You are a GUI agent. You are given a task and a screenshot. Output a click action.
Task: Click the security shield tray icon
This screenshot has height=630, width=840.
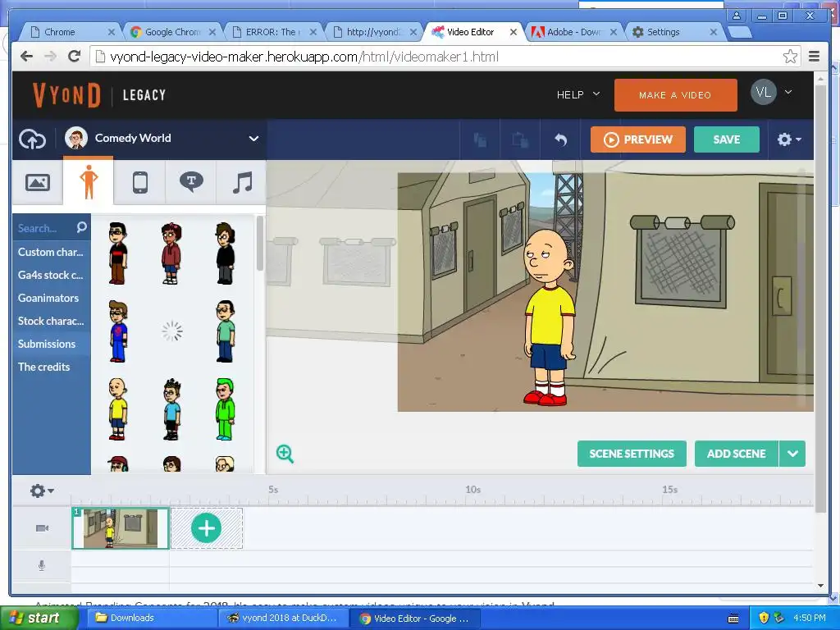click(764, 619)
